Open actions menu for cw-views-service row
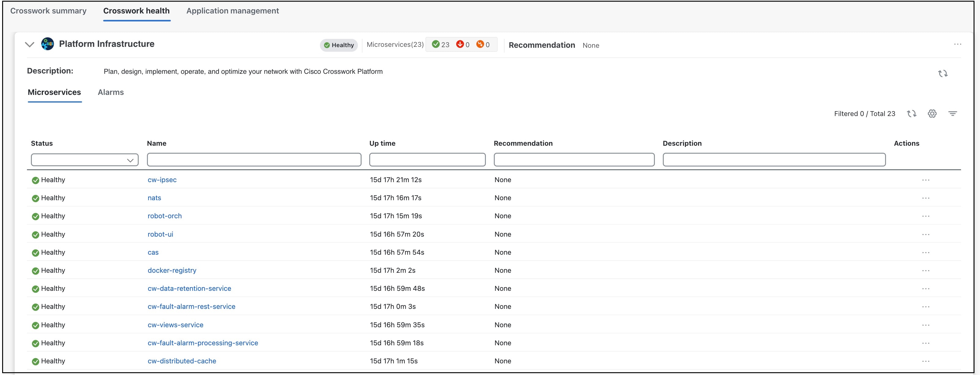 [926, 325]
